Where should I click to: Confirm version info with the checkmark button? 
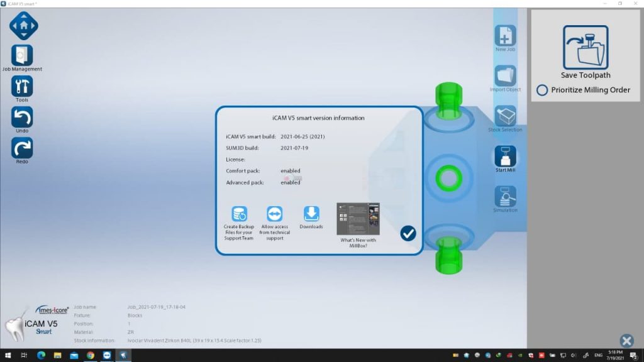click(x=408, y=234)
